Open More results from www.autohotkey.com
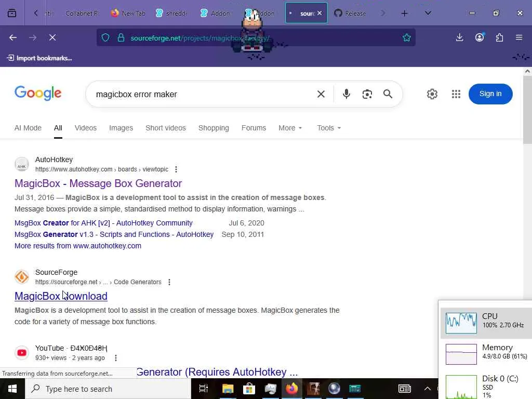 (x=78, y=246)
